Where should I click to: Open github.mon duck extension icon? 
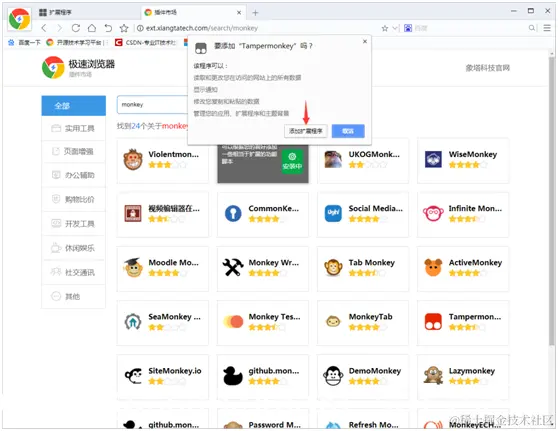click(233, 376)
